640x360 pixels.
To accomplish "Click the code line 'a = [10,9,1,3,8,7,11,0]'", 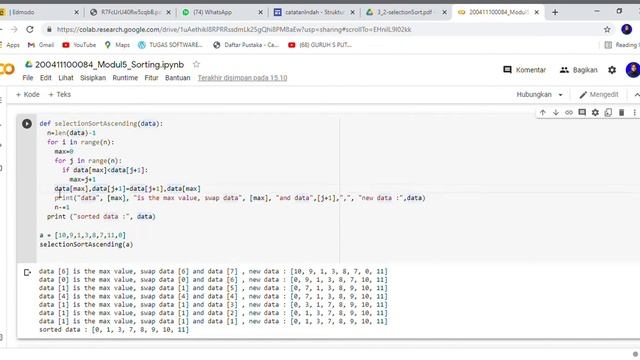I will (x=83, y=235).
